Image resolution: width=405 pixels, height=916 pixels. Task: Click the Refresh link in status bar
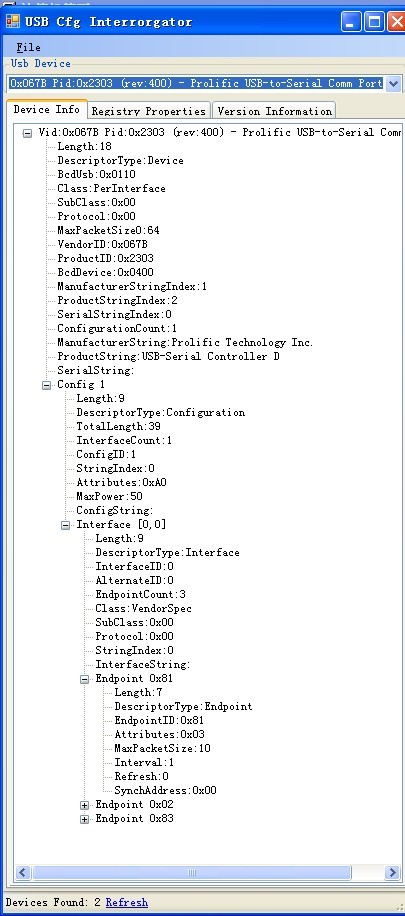tap(127, 903)
